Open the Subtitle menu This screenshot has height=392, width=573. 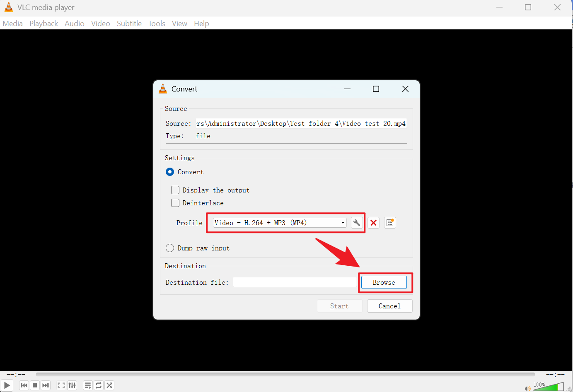129,24
